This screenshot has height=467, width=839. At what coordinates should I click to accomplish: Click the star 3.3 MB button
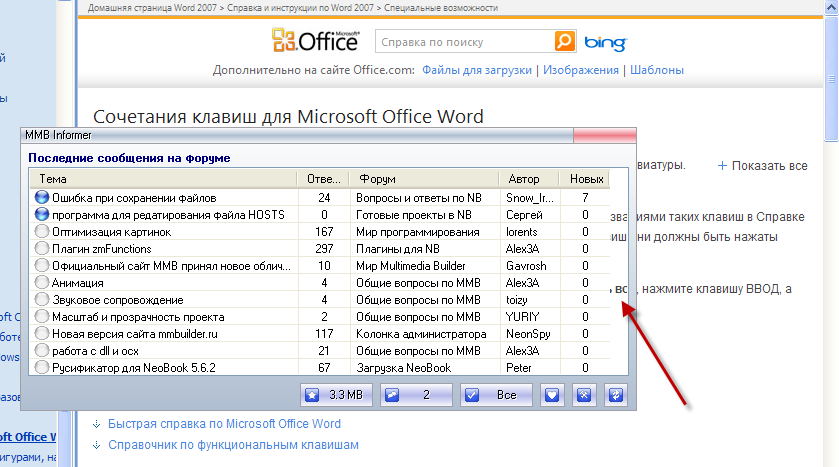pos(336,395)
